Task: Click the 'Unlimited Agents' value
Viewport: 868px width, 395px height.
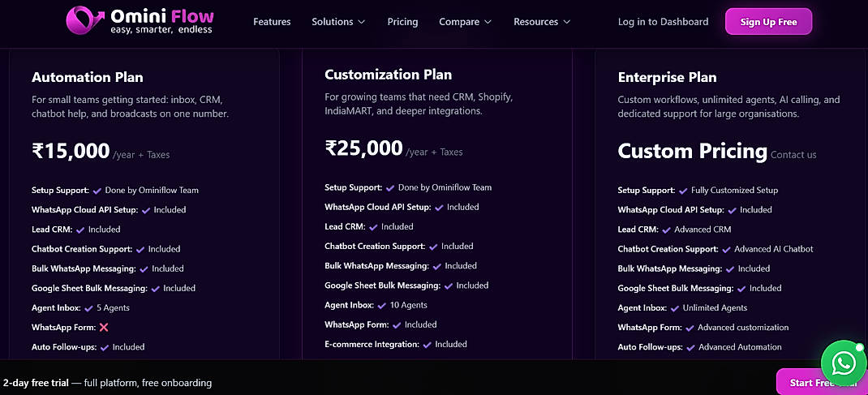Action: (715, 308)
